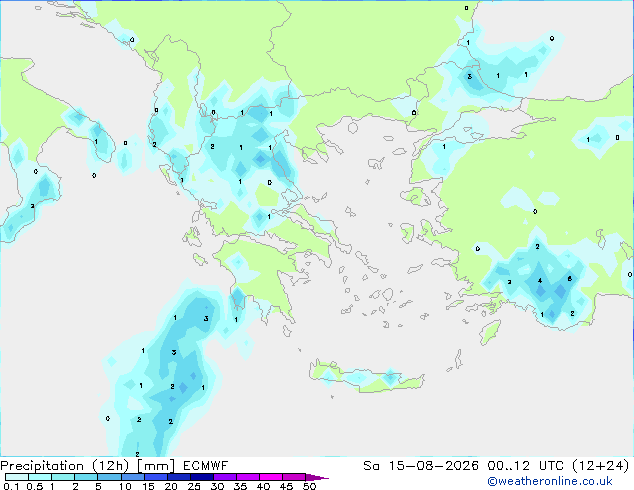Click the lightest 0.1–0.5 mm legend swatch

pyautogui.click(x=17, y=477)
